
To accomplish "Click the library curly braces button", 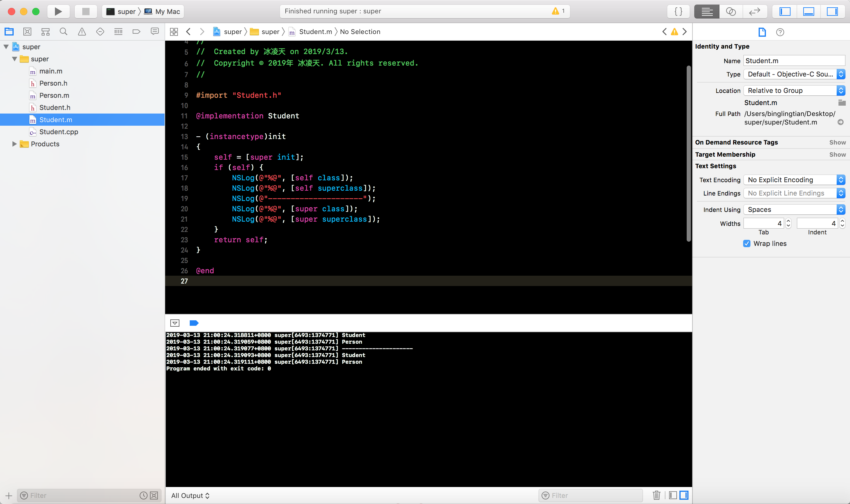I will pyautogui.click(x=678, y=12).
